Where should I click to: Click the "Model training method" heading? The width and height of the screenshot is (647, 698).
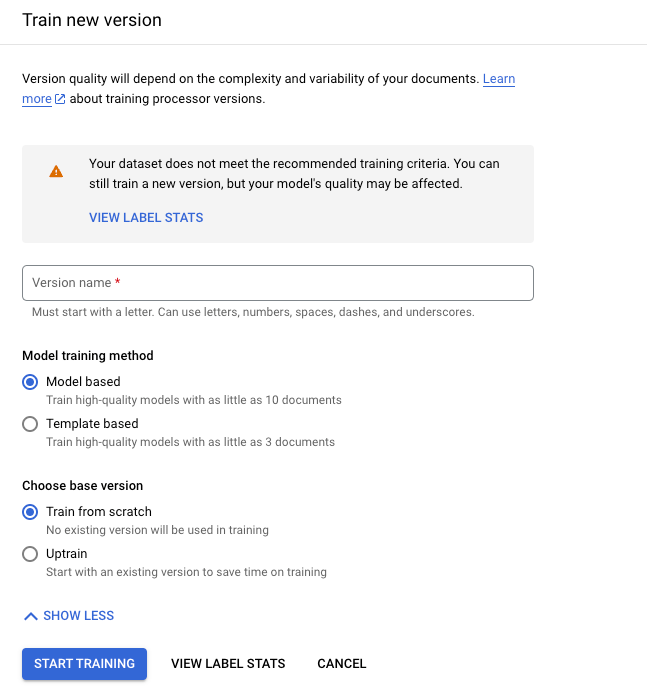tap(88, 356)
